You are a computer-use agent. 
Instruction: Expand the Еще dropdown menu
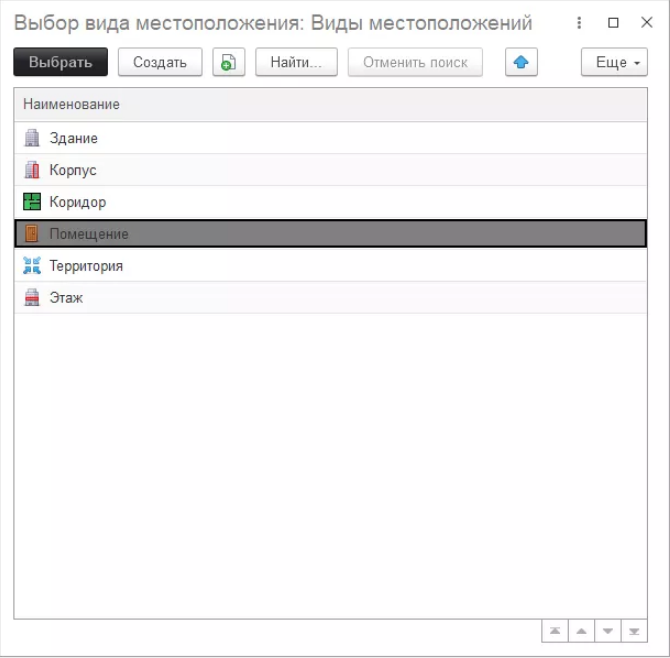tap(614, 62)
